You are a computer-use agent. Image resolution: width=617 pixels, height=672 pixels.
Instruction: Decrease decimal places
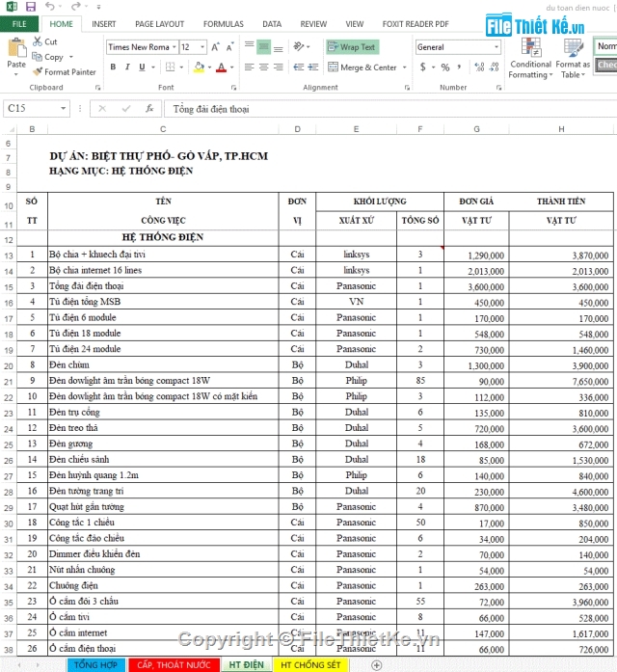(494, 67)
